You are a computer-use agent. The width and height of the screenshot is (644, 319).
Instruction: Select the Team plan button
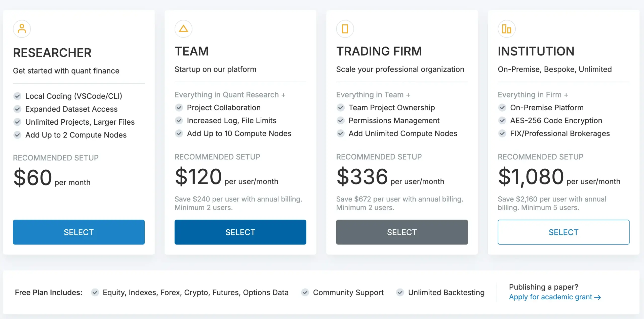[240, 232]
